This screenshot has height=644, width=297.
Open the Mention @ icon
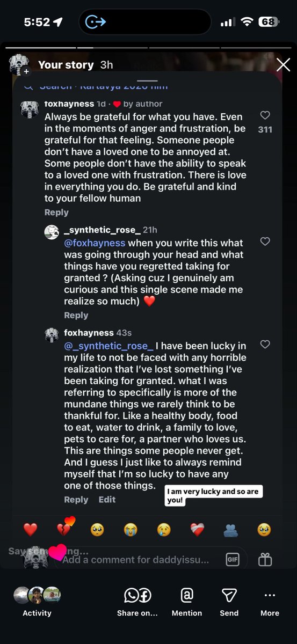pyautogui.click(x=187, y=595)
